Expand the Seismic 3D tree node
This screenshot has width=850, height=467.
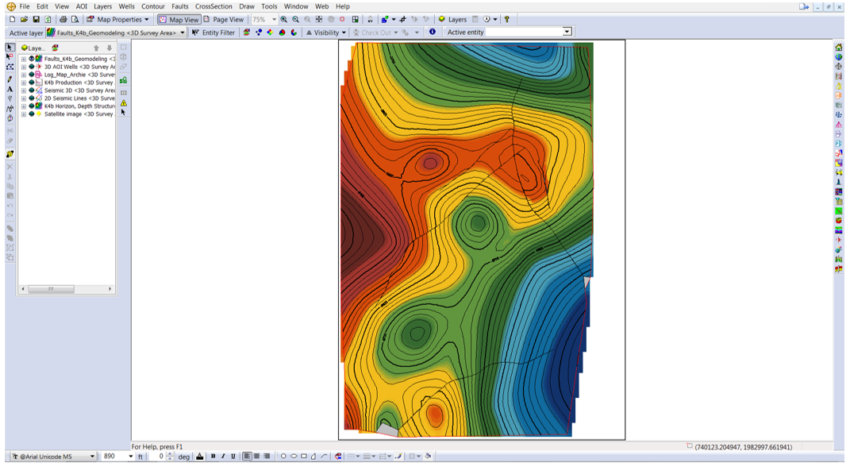[23, 91]
